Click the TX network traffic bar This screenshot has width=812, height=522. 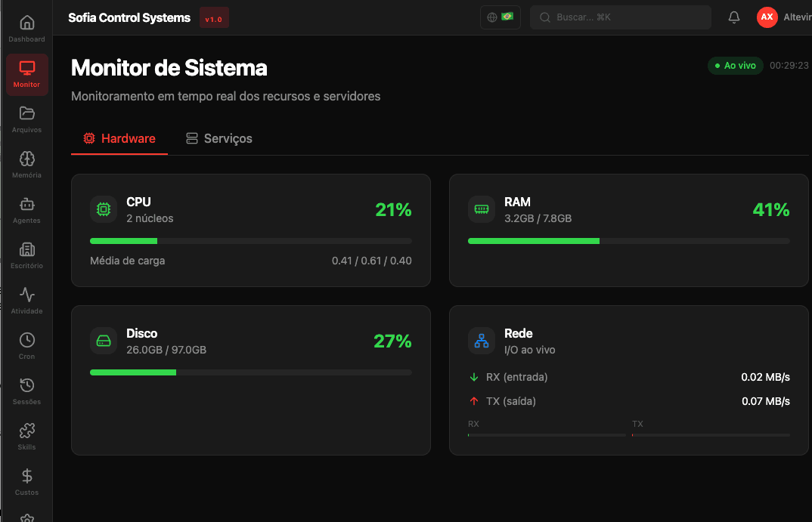pos(711,435)
